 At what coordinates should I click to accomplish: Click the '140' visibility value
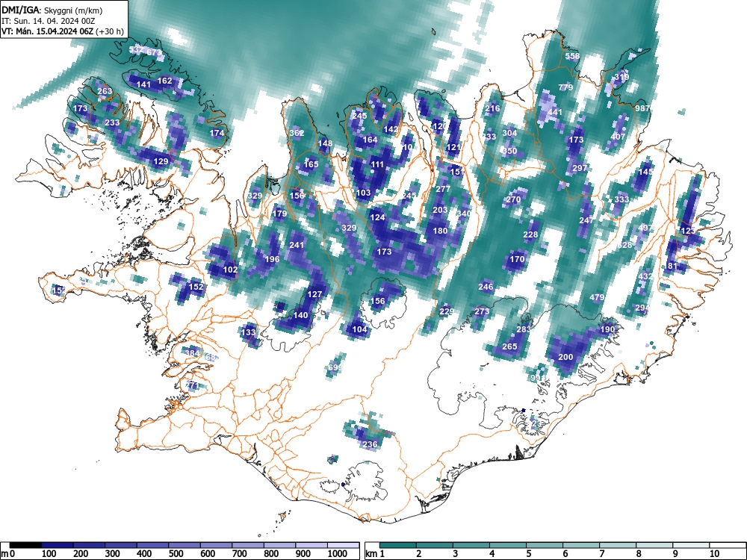(x=300, y=315)
